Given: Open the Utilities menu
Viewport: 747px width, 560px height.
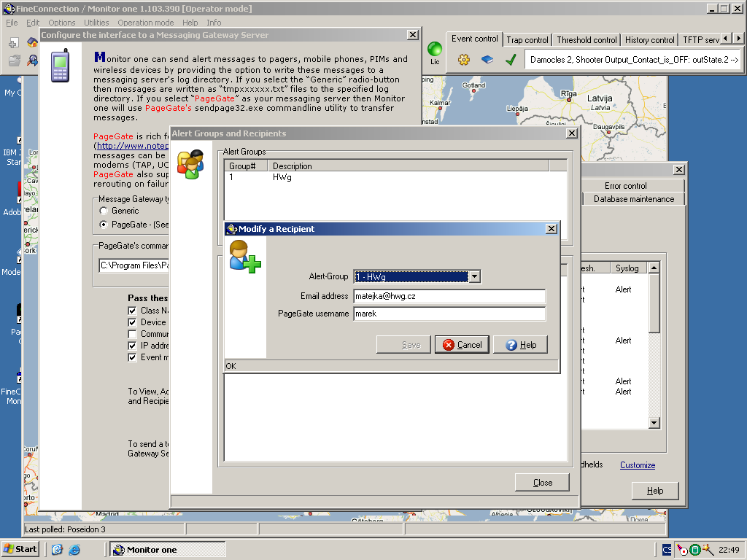Looking at the screenshot, I should coord(96,23).
